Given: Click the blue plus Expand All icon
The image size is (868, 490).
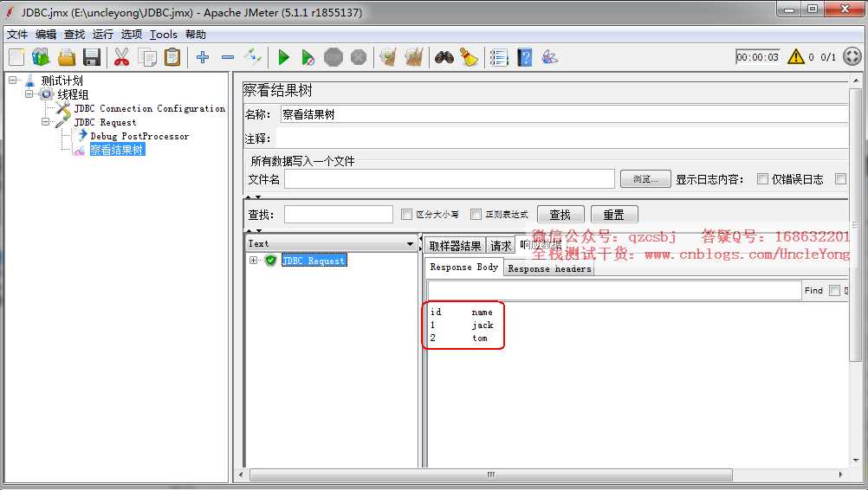Looking at the screenshot, I should point(203,57).
